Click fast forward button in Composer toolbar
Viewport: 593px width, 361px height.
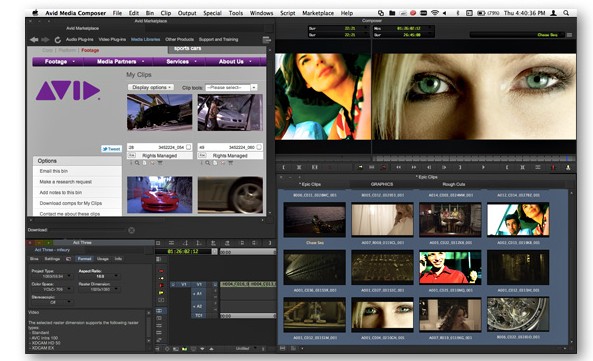[x=414, y=167]
